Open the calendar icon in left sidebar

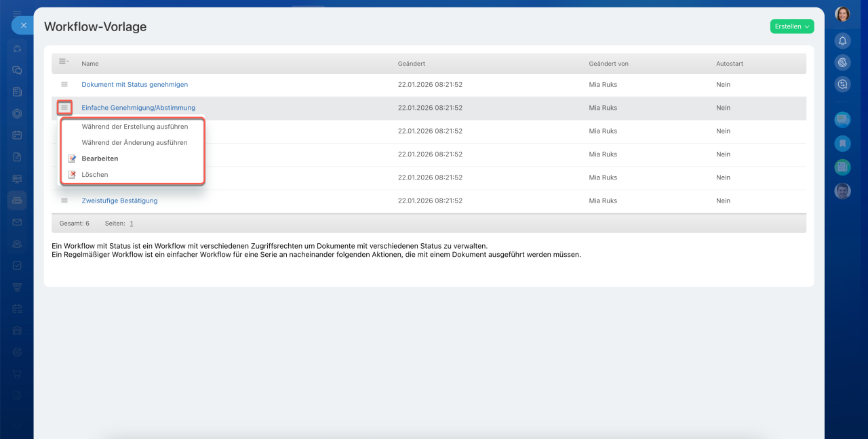coord(17,135)
